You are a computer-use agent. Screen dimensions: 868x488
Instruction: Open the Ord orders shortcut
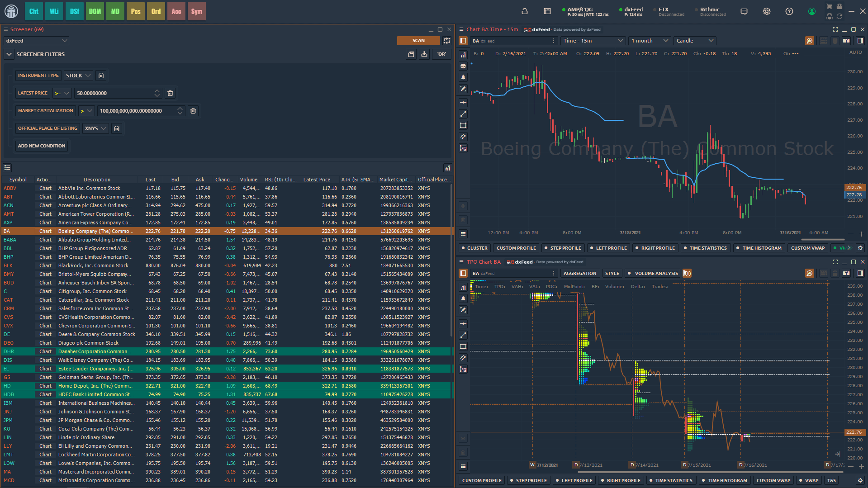click(x=156, y=11)
